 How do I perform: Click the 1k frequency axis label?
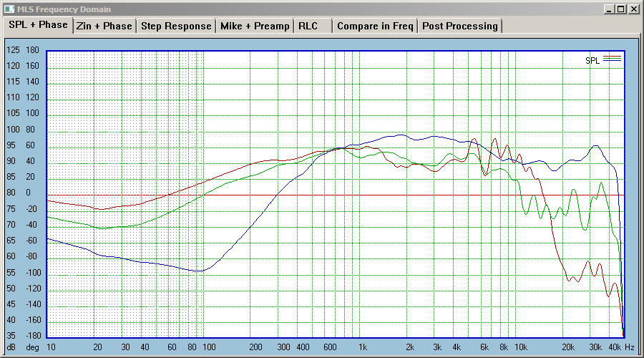(363, 347)
